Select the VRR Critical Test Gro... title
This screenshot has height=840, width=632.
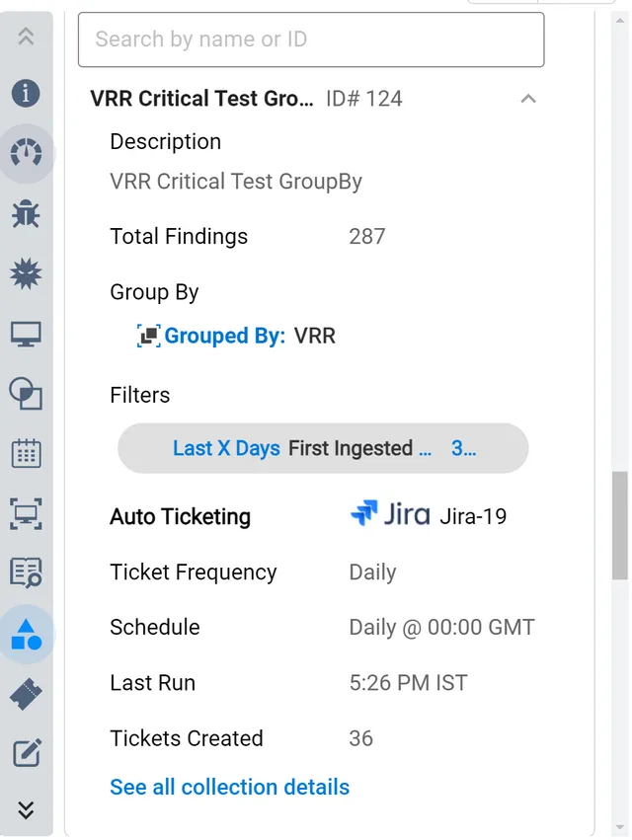click(202, 99)
